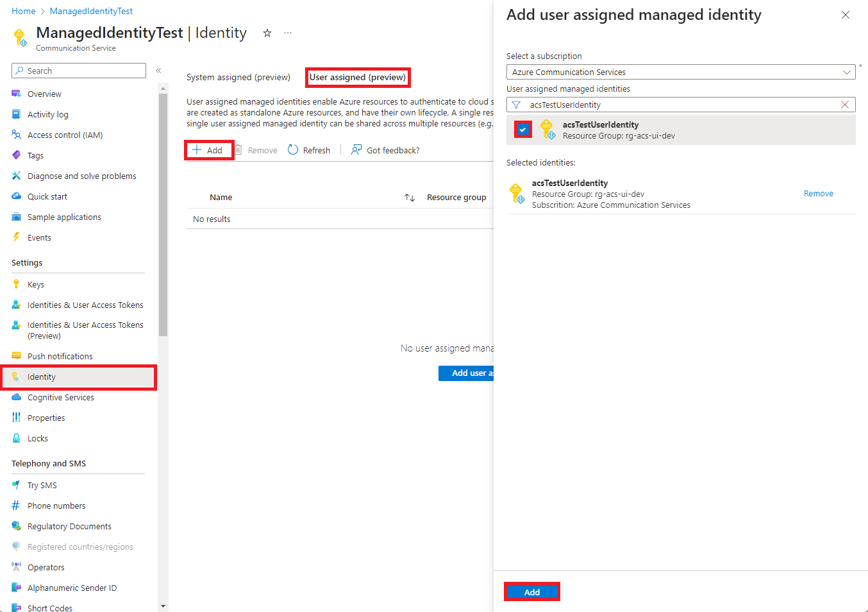Open the ellipsis more options menu
Screen dimensions: 868x612
click(x=288, y=33)
